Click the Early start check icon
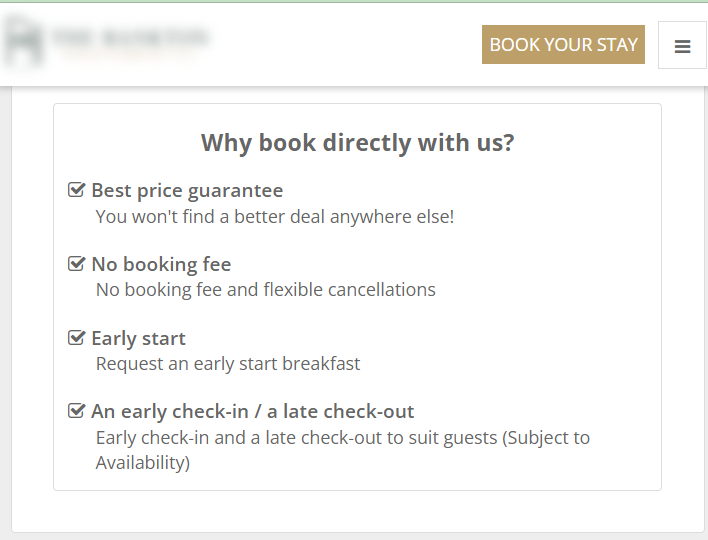The image size is (708, 540). 76,338
